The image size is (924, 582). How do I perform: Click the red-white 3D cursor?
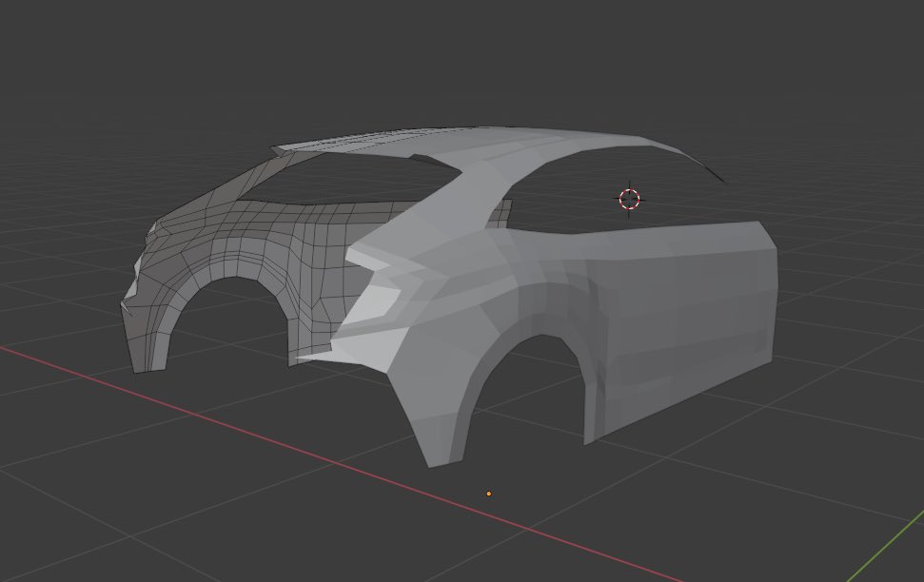(629, 199)
